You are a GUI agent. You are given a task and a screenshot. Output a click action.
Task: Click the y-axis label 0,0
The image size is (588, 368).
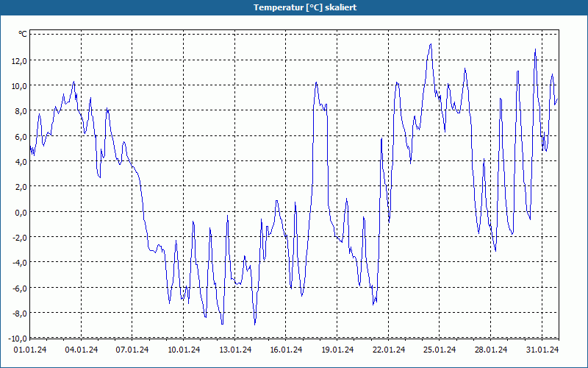[x=21, y=212]
